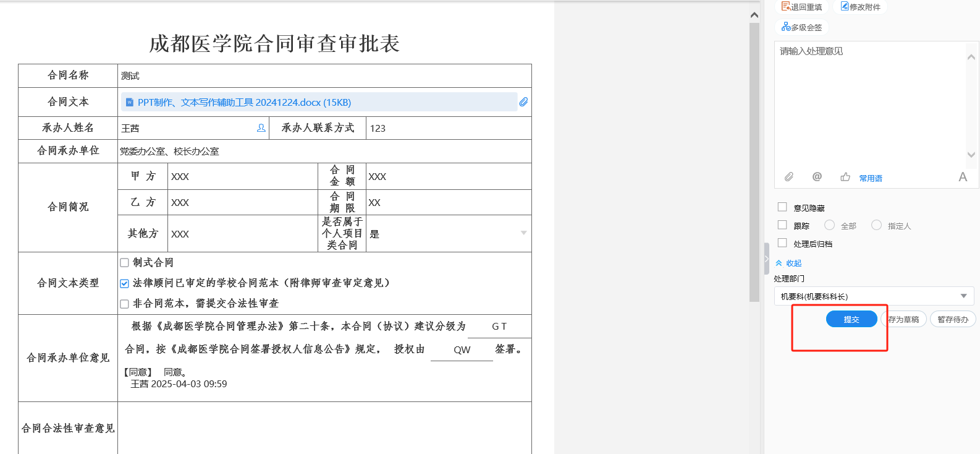Attach a file using the opinion box paperclip
Screen dimensions: 980x454
pyautogui.click(x=789, y=177)
